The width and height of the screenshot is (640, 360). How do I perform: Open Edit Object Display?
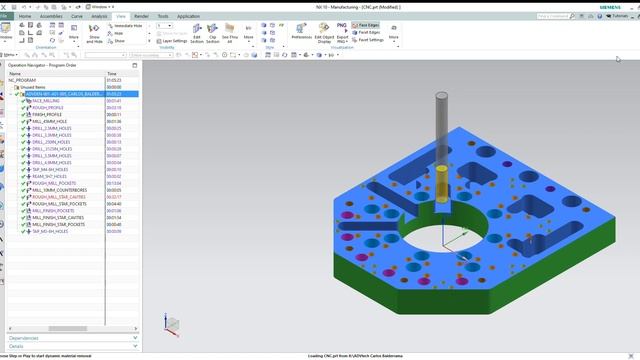pos(324,33)
